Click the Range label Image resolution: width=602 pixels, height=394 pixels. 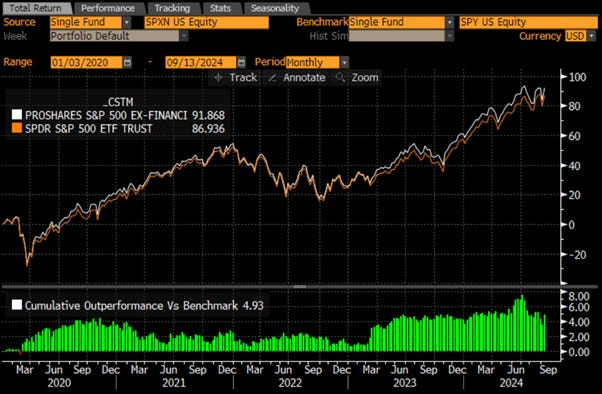pyautogui.click(x=18, y=62)
